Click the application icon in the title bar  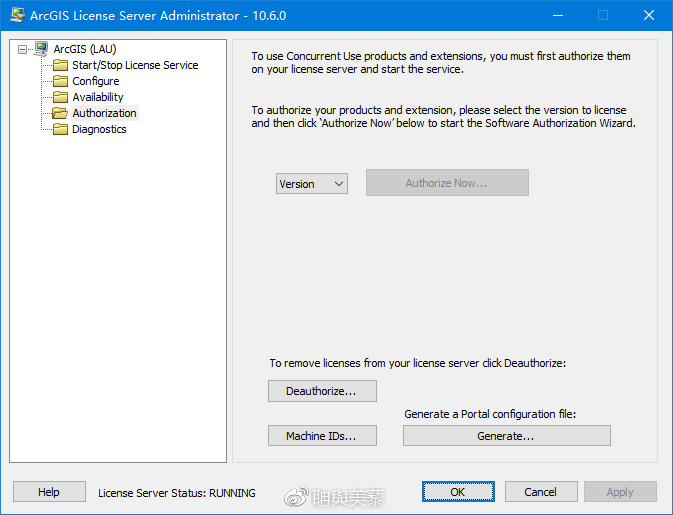coord(18,15)
